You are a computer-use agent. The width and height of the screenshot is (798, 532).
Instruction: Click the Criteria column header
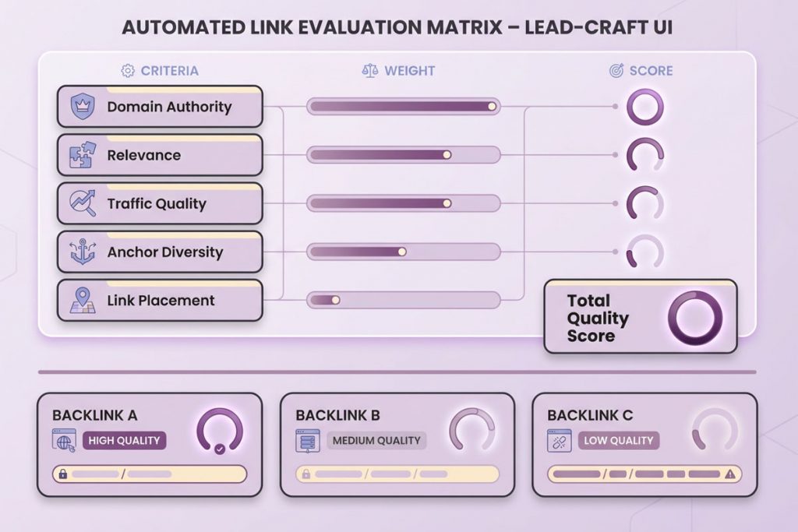160,71
